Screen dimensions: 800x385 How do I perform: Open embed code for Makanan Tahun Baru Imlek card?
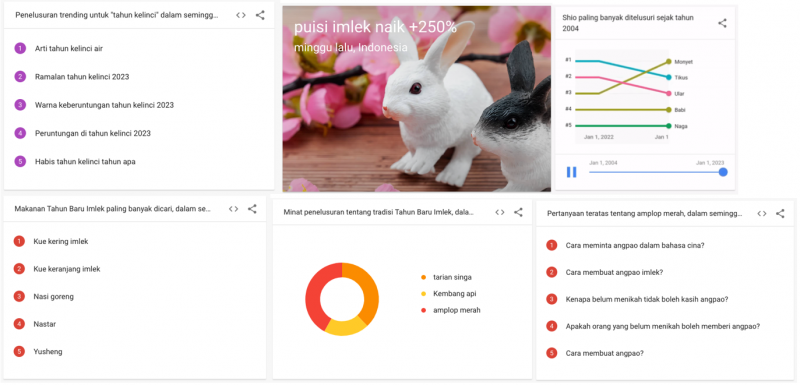click(x=233, y=209)
